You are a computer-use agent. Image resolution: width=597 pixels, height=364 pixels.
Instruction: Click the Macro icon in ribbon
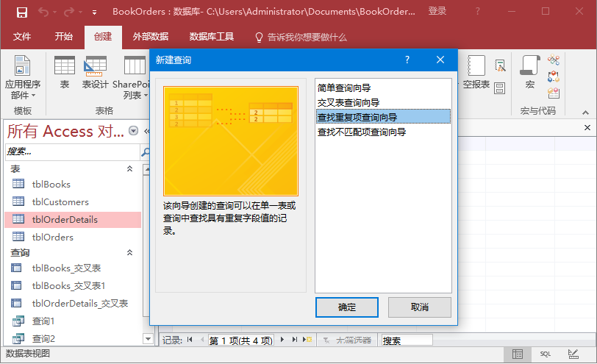coord(529,73)
